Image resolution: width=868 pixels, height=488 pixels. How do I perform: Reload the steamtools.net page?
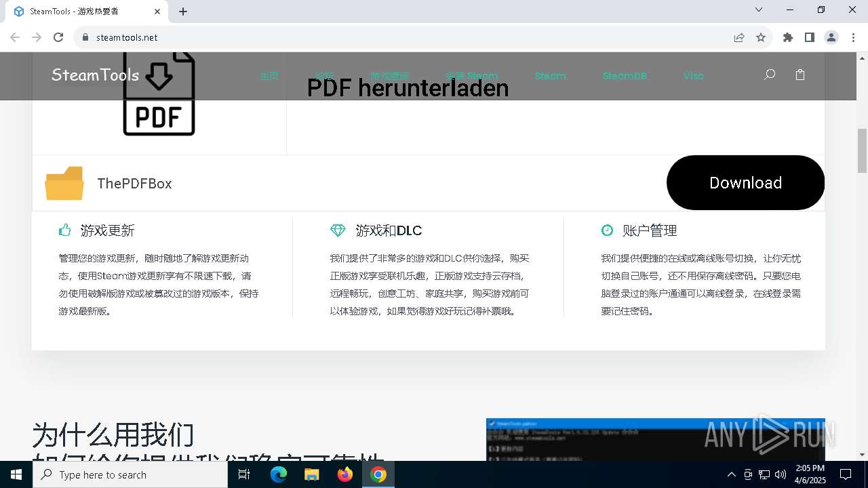click(x=58, y=37)
